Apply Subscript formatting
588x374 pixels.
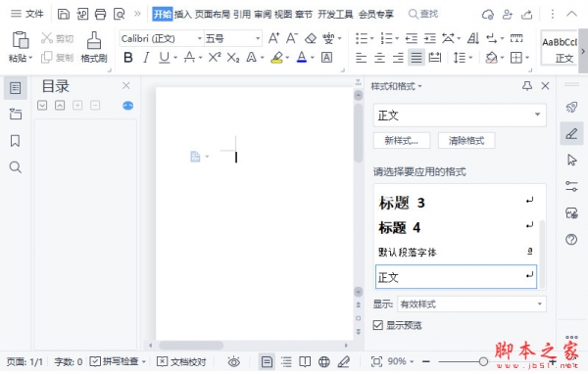pos(233,58)
